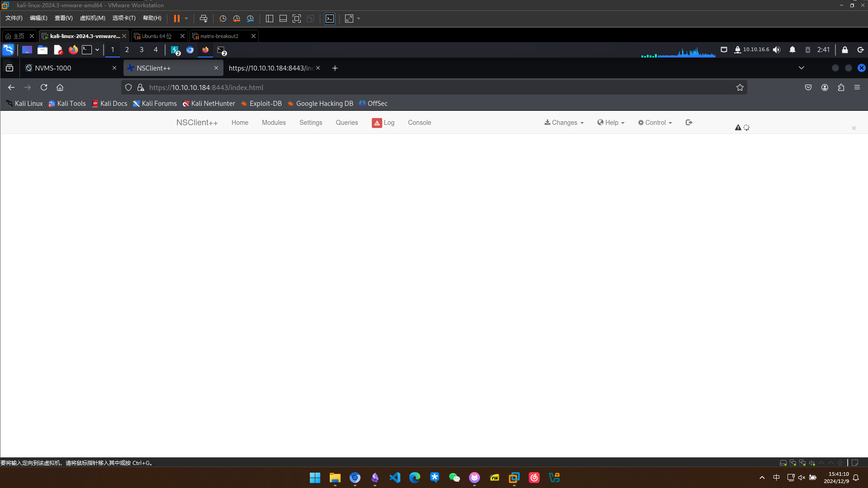Bookmark this page with star icon
868x488 pixels.
pyautogui.click(x=740, y=87)
